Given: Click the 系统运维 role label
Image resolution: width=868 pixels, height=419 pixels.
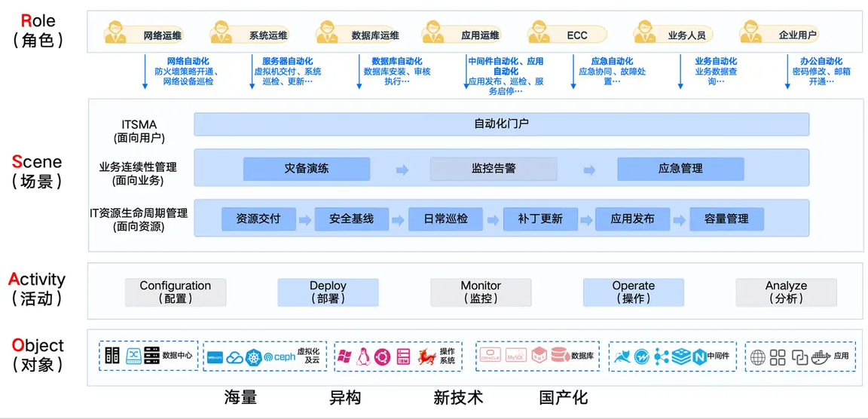Looking at the screenshot, I should pyautogui.click(x=268, y=35).
